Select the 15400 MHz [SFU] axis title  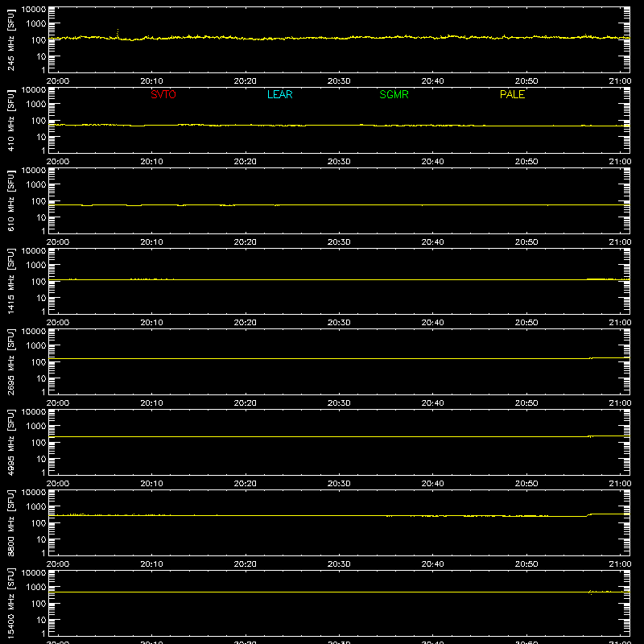click(11, 603)
